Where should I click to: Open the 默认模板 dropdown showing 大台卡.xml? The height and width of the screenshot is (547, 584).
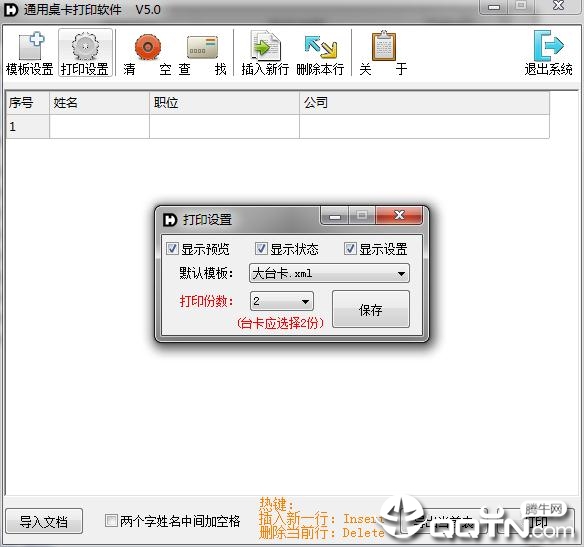click(329, 273)
